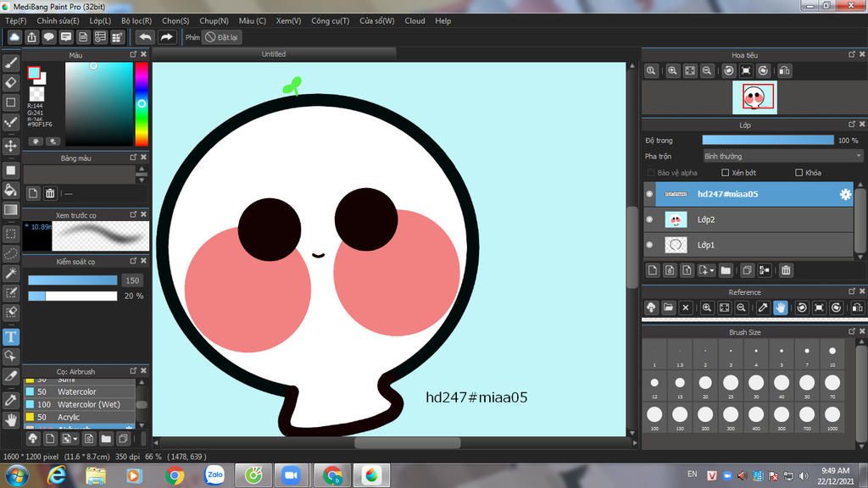The height and width of the screenshot is (488, 868).
Task: Open Google Chrome from the taskbar
Action: (x=175, y=475)
